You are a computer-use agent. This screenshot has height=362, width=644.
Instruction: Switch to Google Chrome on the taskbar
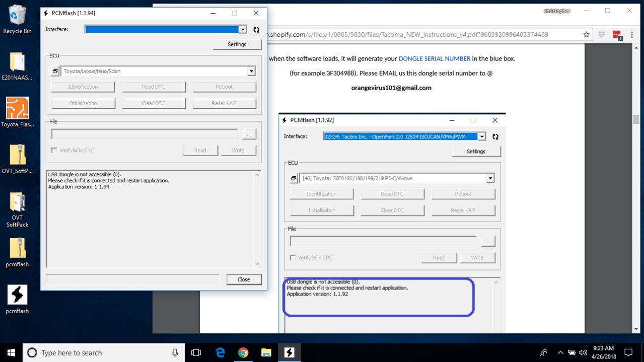click(x=243, y=352)
